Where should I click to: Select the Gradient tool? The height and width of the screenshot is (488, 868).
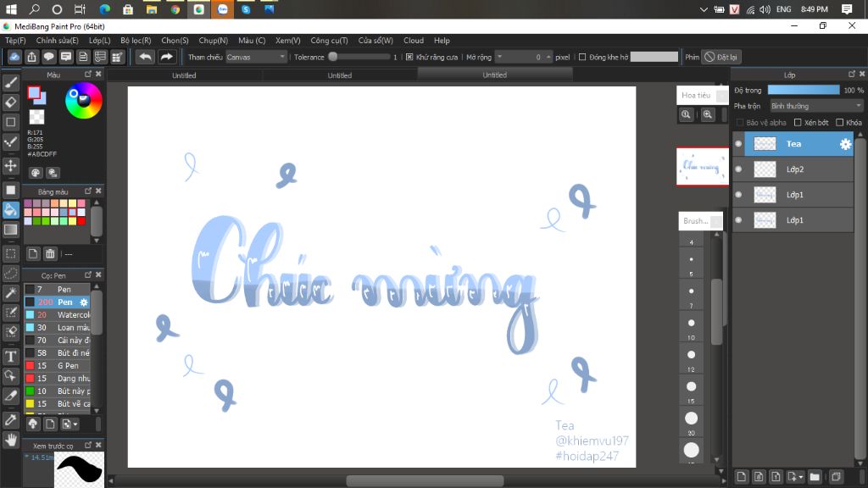[10, 230]
